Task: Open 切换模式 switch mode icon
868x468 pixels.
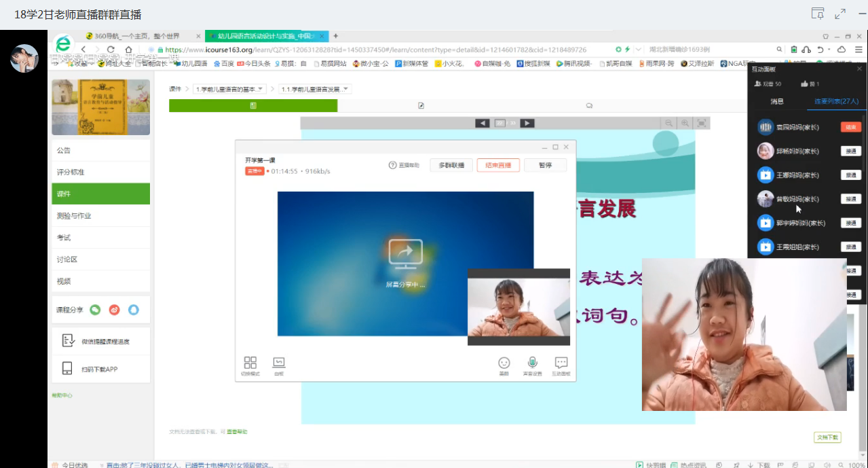Action: point(250,365)
